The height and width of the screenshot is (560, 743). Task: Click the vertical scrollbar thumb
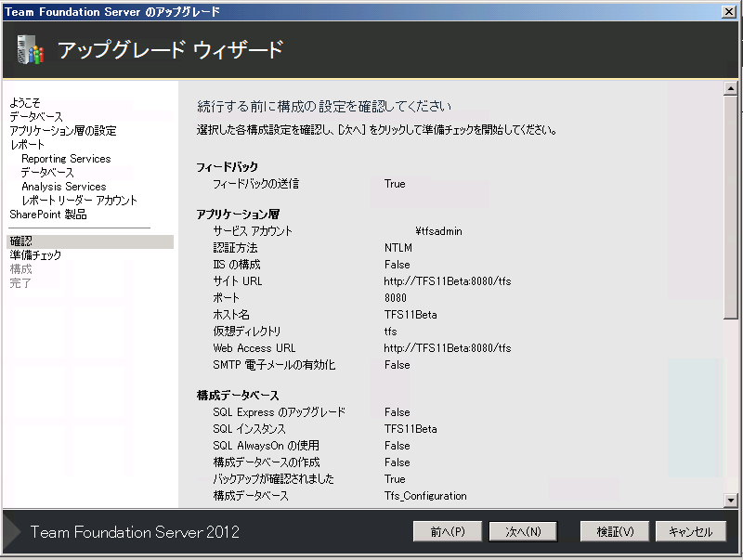tap(731, 207)
